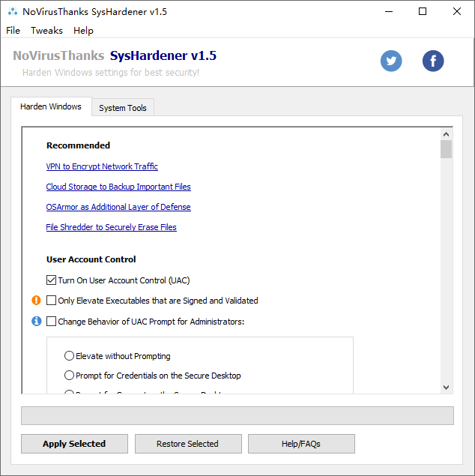Viewport: 475px width, 476px height.
Task: Enable Only Elevate Executables that are Signed
Action: [x=52, y=301]
